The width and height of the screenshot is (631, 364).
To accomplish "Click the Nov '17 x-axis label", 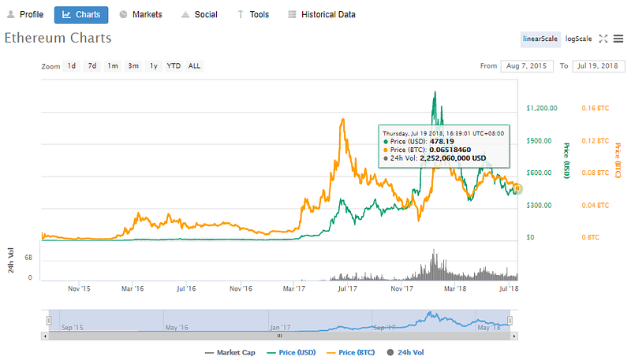I will (401, 289).
